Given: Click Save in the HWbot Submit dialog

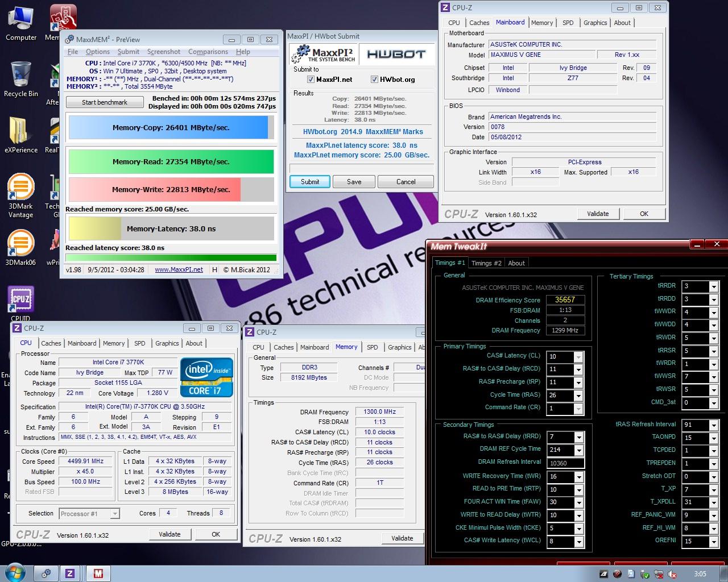Looking at the screenshot, I should coord(354,182).
